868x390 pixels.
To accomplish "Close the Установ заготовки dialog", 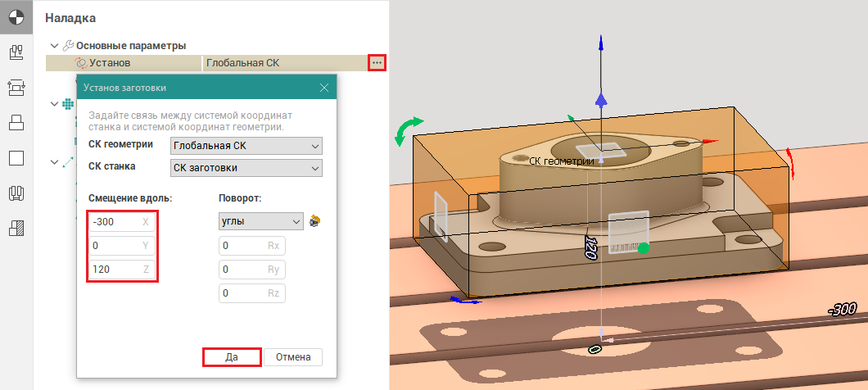I will point(324,87).
